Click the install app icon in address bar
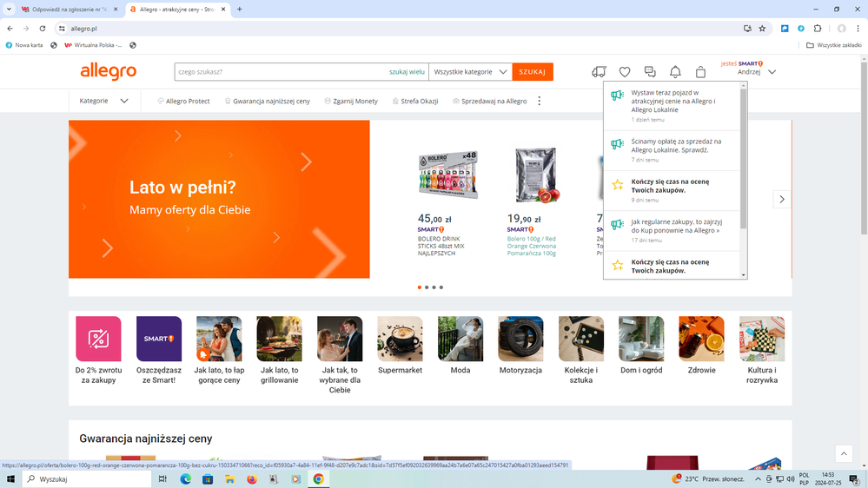The image size is (868, 488). [747, 28]
